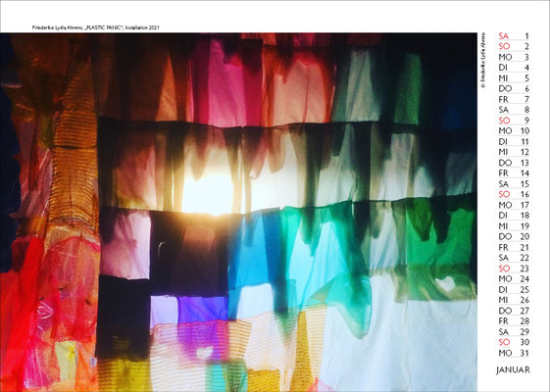This screenshot has width=550, height=392.
Task: Select calendar day DO 6
Action: [x=514, y=89]
